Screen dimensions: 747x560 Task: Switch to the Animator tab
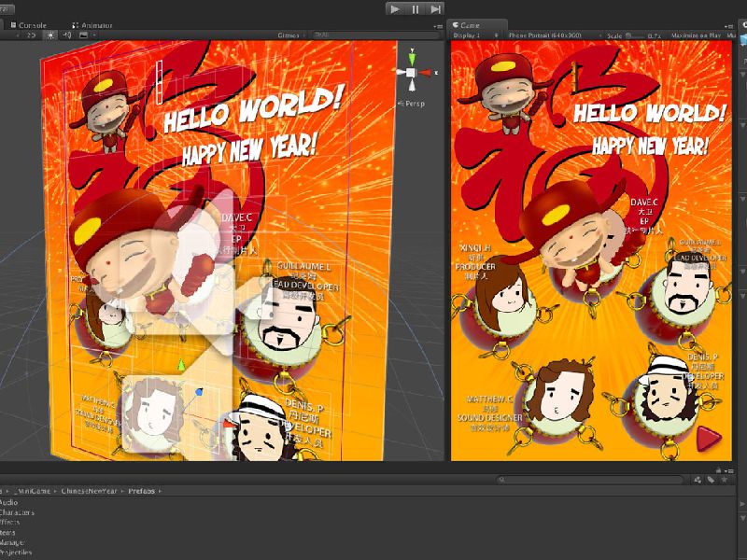point(94,25)
